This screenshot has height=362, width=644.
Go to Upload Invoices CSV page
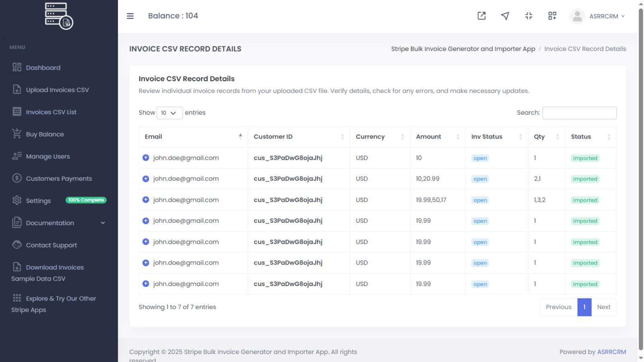click(x=57, y=90)
